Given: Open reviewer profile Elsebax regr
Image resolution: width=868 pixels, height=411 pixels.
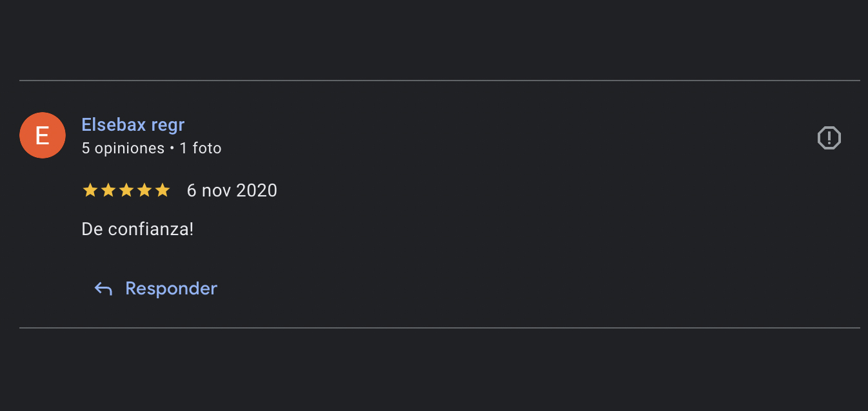Looking at the screenshot, I should 133,124.
